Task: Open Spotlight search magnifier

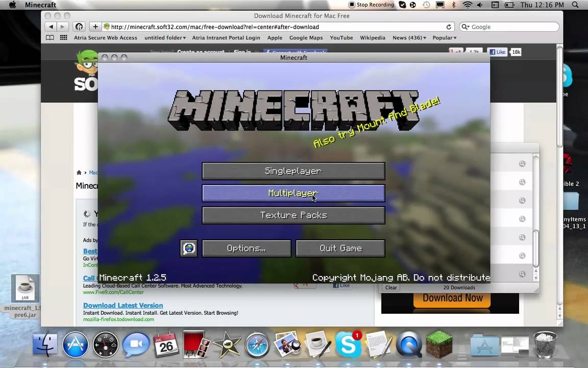Action: click(575, 5)
